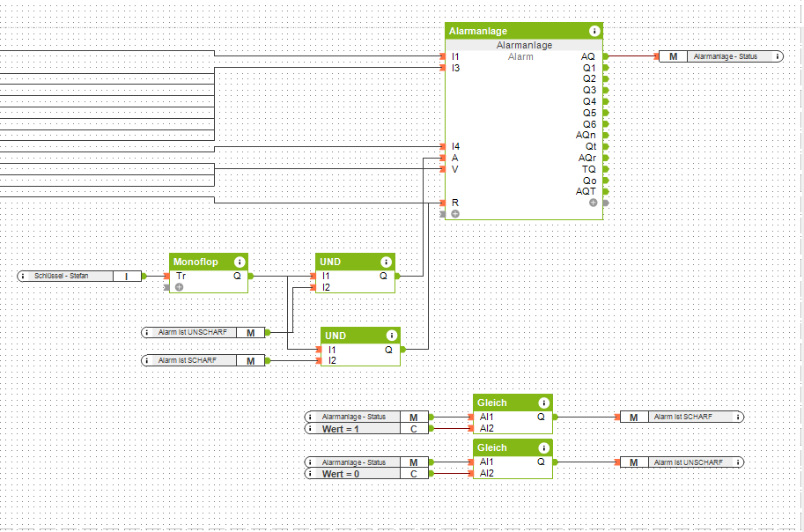Click output connector Qt on Alarmanlage
The height and width of the screenshot is (532, 804).
[606, 147]
